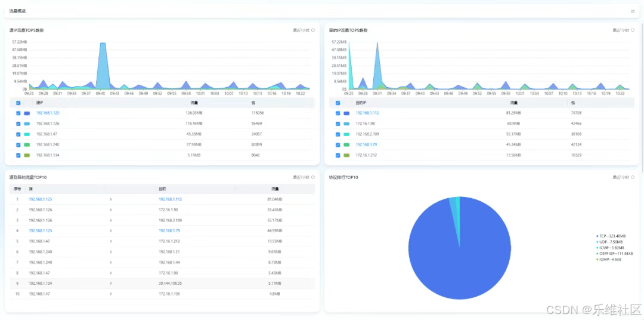Viewport: 644px width, 320px height.
Task: Open 最近1小时 time range in 协议排行TOP10
Action: 621,177
